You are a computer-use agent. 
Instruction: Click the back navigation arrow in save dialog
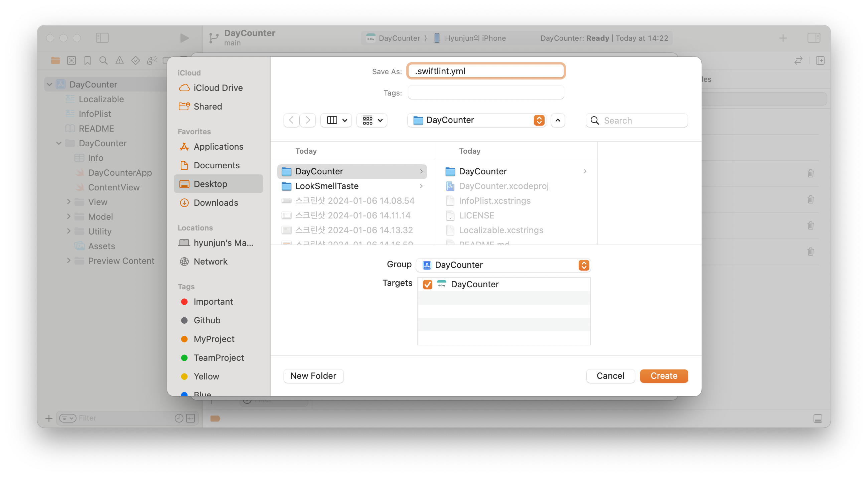[x=291, y=120]
